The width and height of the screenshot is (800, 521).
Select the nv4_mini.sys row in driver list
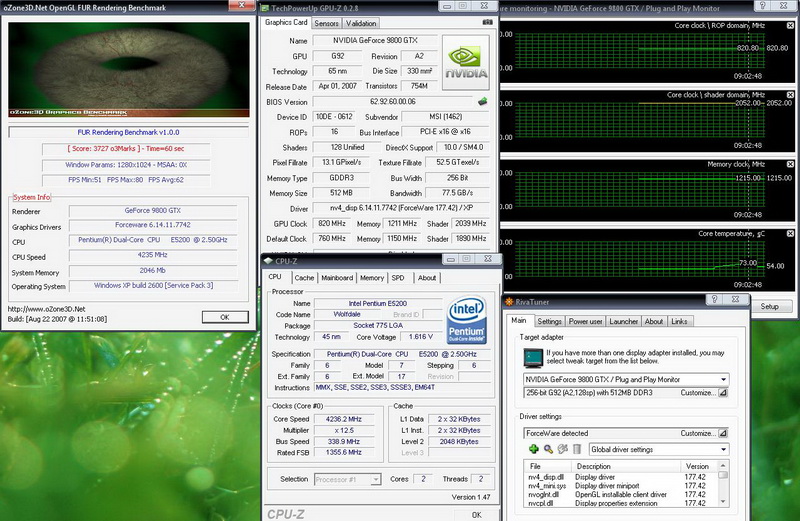[620, 486]
